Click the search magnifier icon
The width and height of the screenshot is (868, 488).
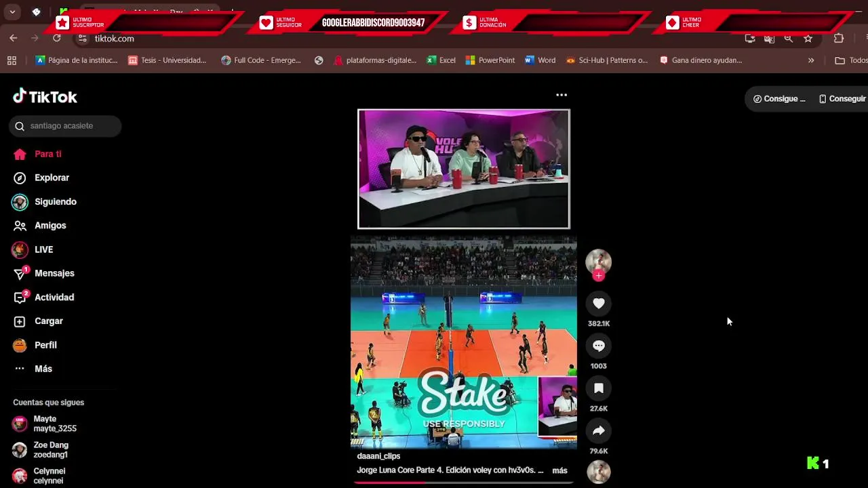(20, 126)
